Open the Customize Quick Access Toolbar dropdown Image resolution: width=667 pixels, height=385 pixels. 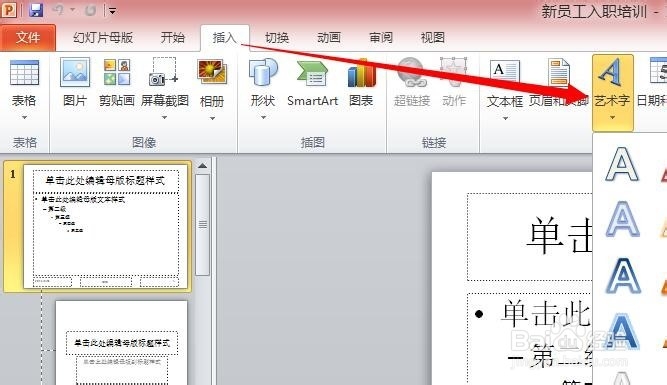[112, 11]
